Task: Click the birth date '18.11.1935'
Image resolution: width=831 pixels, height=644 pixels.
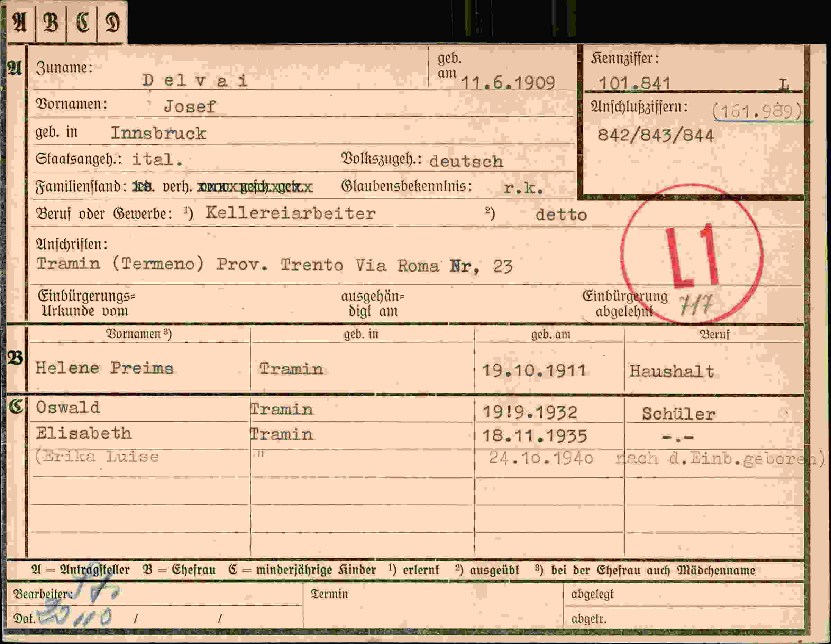Action: click(535, 436)
